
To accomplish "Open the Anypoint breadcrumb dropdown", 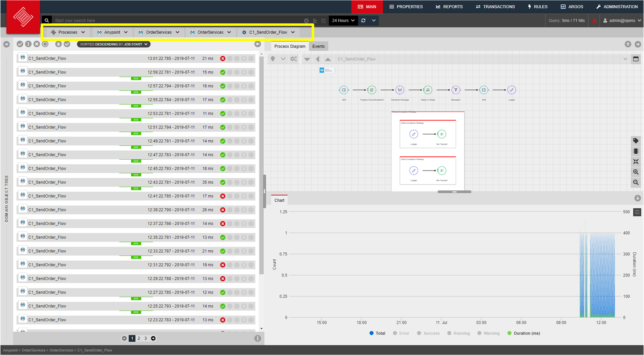I will click(x=112, y=32).
